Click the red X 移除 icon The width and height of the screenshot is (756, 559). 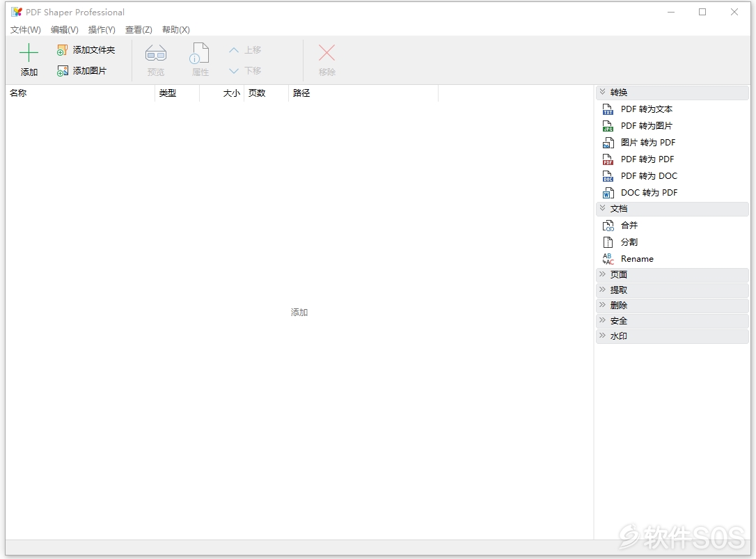326,53
